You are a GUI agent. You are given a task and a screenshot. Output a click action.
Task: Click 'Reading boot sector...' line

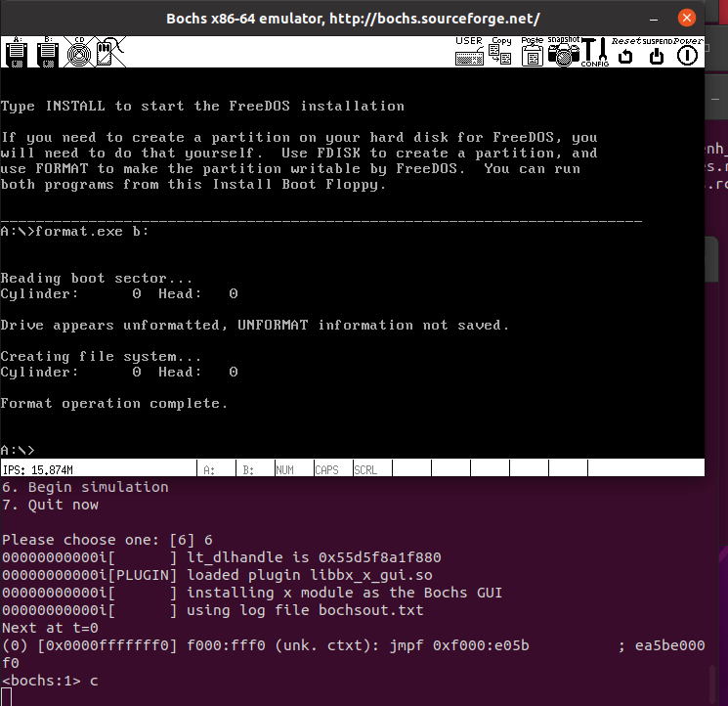[96, 279]
